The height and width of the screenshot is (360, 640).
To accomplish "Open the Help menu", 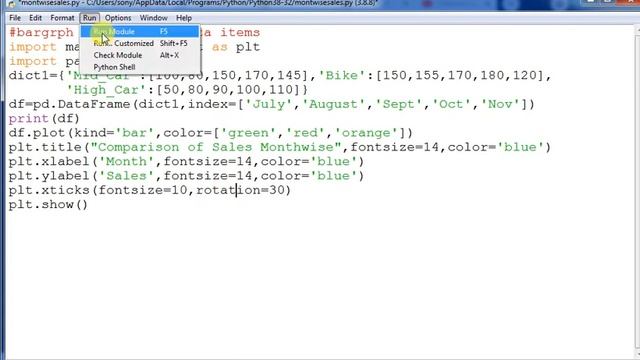I will [x=184, y=18].
